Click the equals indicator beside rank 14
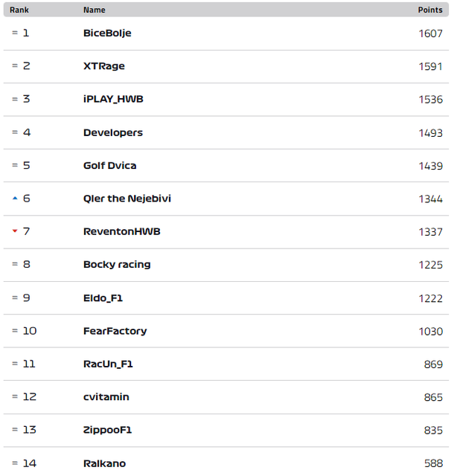451x476 pixels. coord(15,463)
